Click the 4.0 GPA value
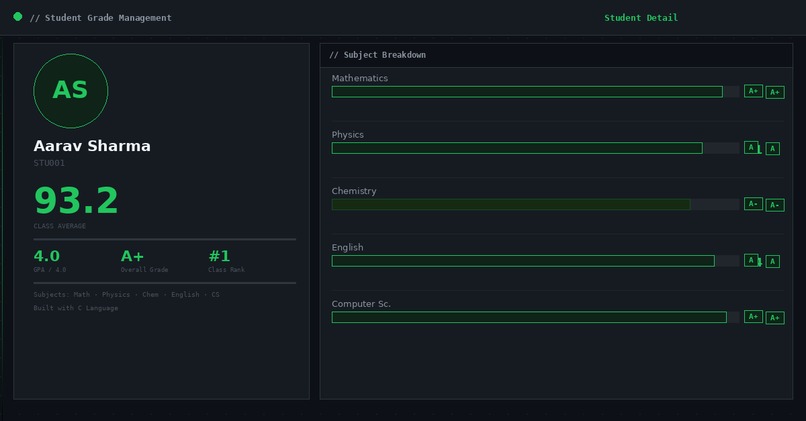Screen dimensions: 806x421 click(47, 256)
